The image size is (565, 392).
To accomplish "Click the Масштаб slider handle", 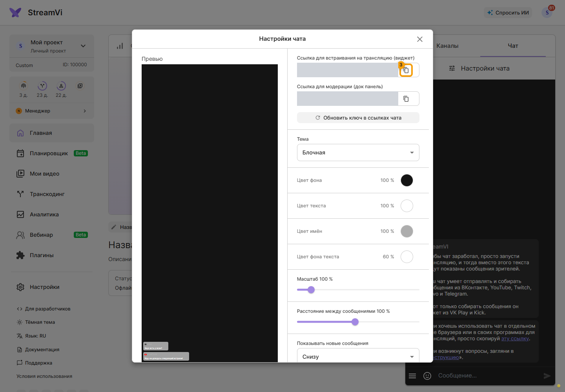I will [311, 290].
